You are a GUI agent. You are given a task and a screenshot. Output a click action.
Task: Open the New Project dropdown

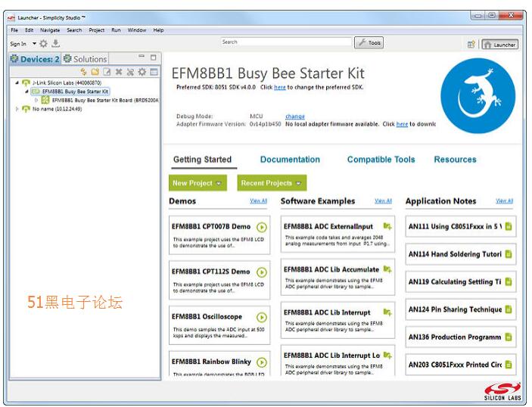[198, 183]
